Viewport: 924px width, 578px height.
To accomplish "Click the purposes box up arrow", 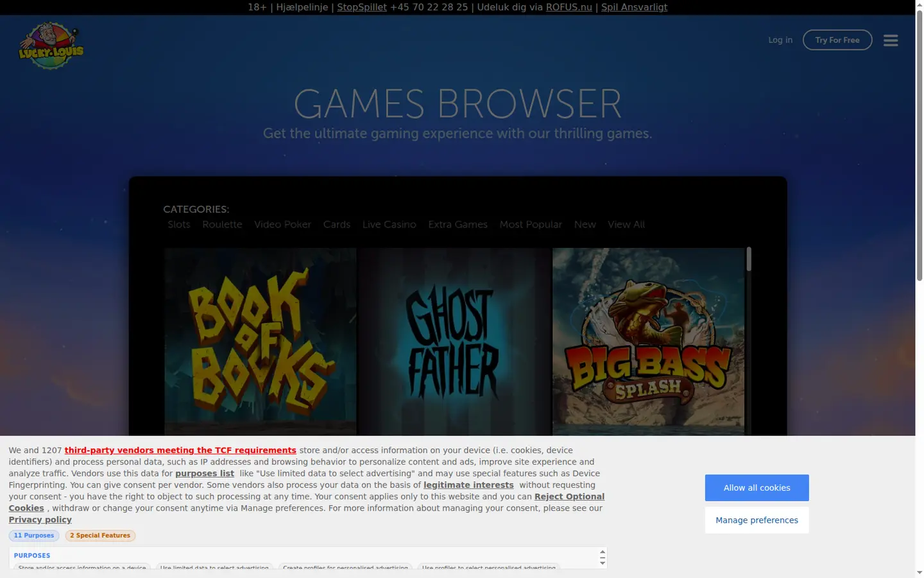I will point(603,552).
